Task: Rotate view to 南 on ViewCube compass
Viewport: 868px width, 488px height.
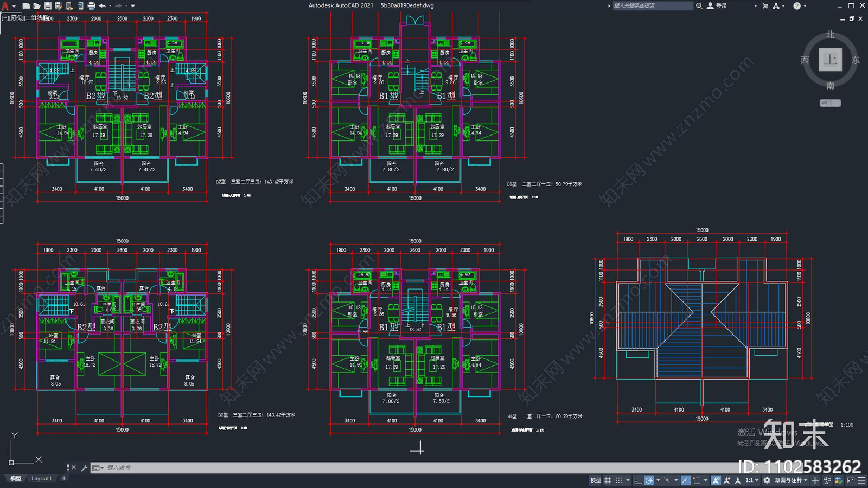Action: pyautogui.click(x=830, y=86)
